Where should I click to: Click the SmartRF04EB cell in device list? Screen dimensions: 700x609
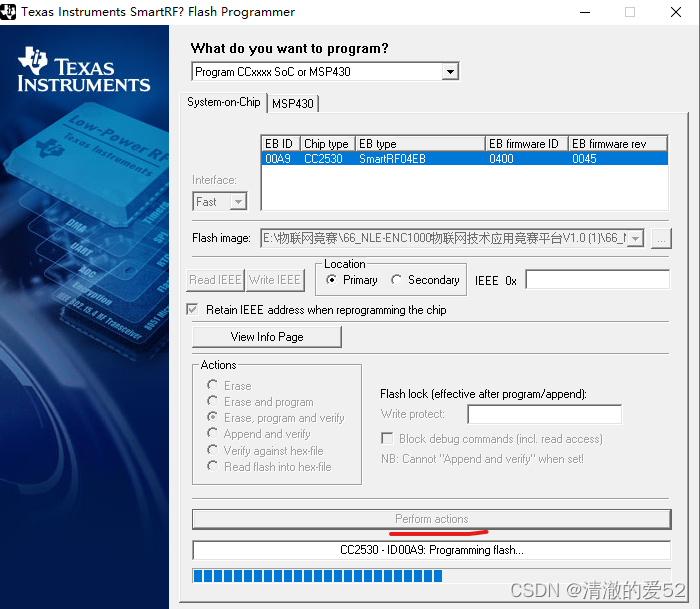coord(392,159)
